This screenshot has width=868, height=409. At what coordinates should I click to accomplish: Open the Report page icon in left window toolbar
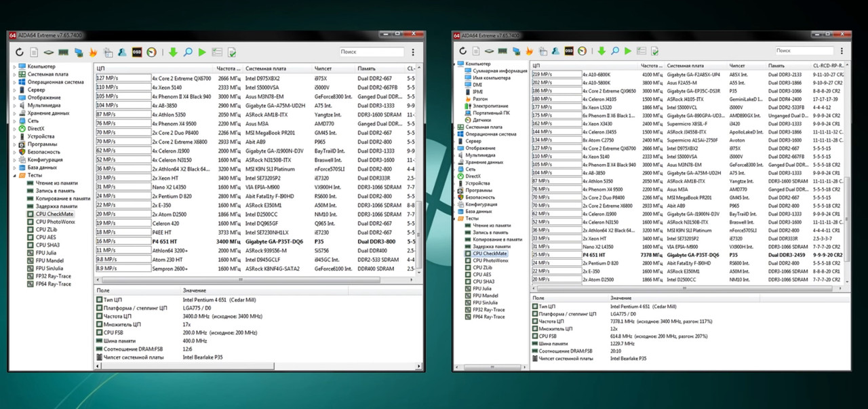(x=34, y=52)
